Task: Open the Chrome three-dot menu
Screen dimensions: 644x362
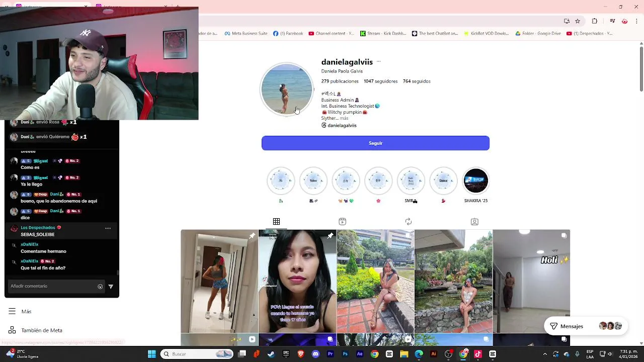Action: coord(637,21)
